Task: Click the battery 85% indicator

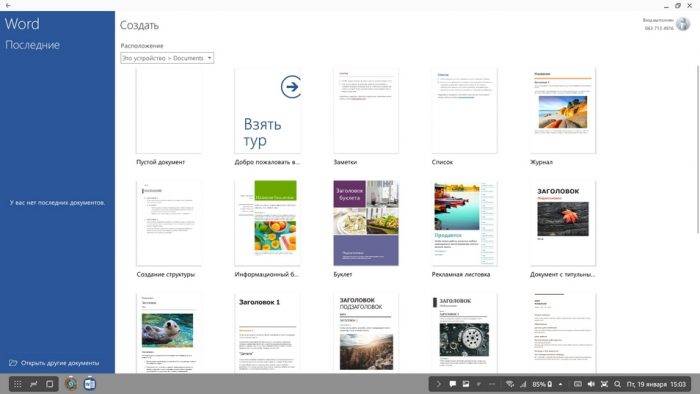Action: pos(542,384)
